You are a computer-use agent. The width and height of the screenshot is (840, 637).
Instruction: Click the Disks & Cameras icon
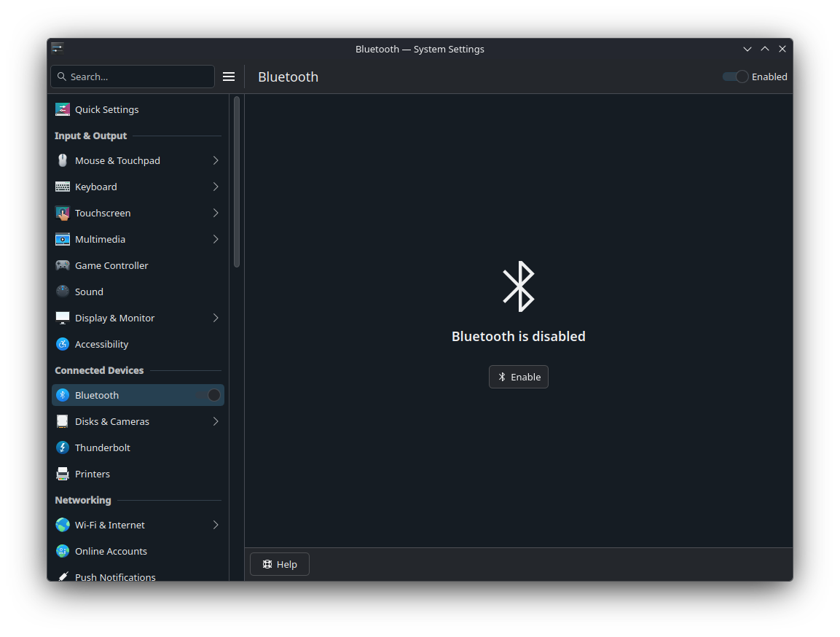(x=63, y=421)
